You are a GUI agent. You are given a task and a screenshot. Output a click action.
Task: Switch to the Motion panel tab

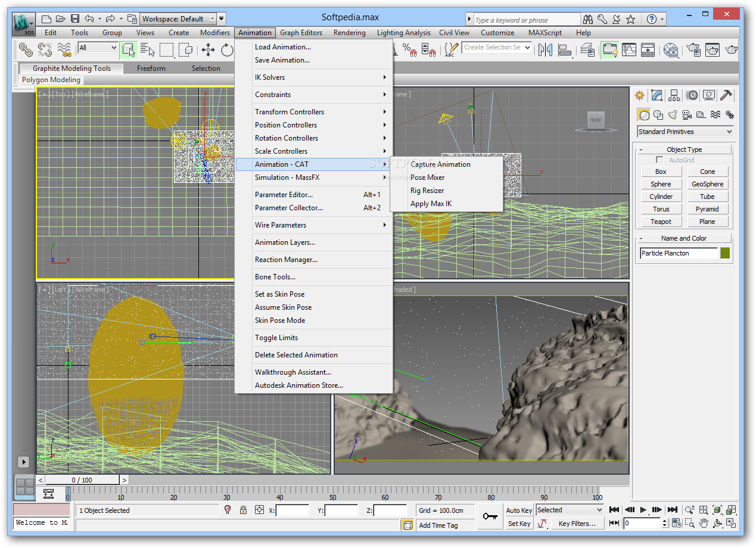point(692,95)
